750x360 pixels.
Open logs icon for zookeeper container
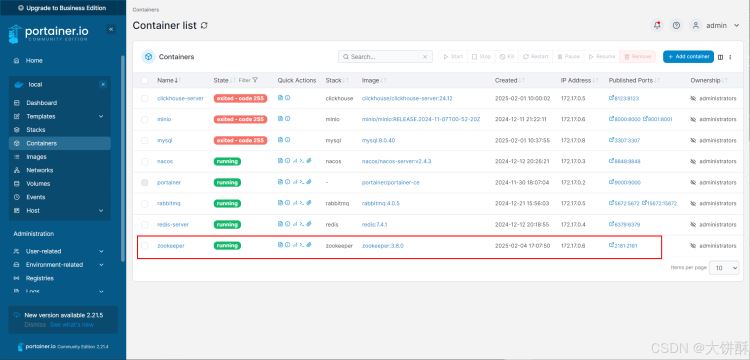coord(280,245)
